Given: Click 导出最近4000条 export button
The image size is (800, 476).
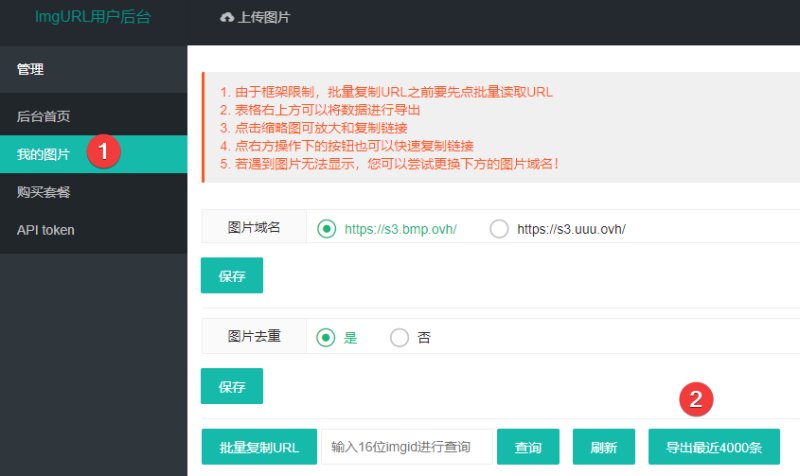Looking at the screenshot, I should coord(714,447).
